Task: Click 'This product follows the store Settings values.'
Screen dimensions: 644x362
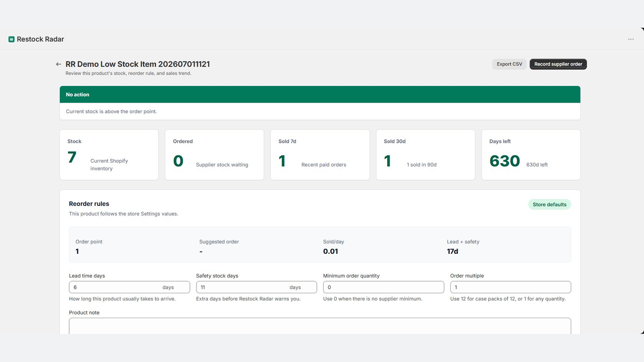Action: point(124,214)
